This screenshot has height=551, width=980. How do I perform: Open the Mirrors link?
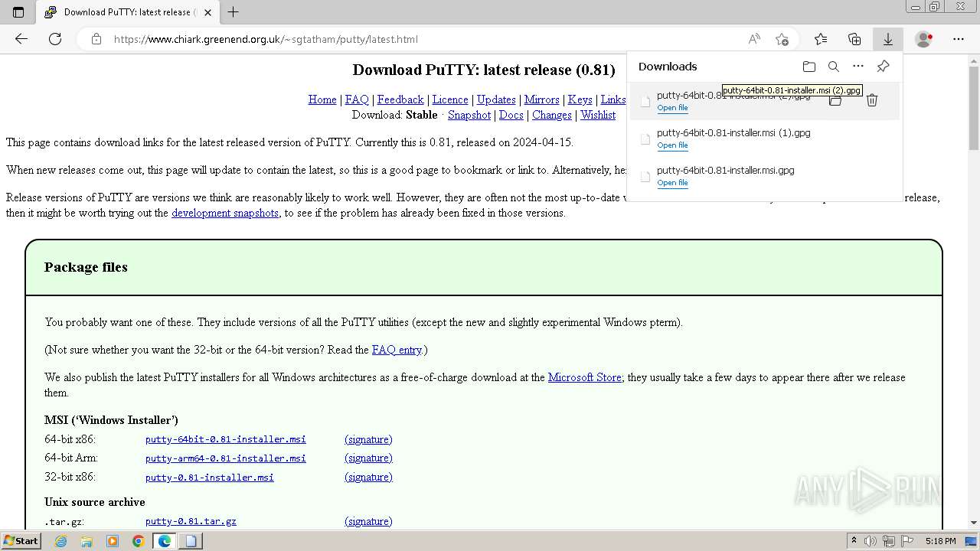541,99
